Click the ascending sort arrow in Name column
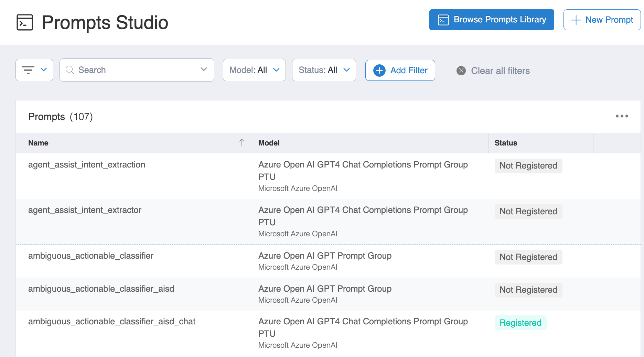644x357 pixels. tap(242, 143)
